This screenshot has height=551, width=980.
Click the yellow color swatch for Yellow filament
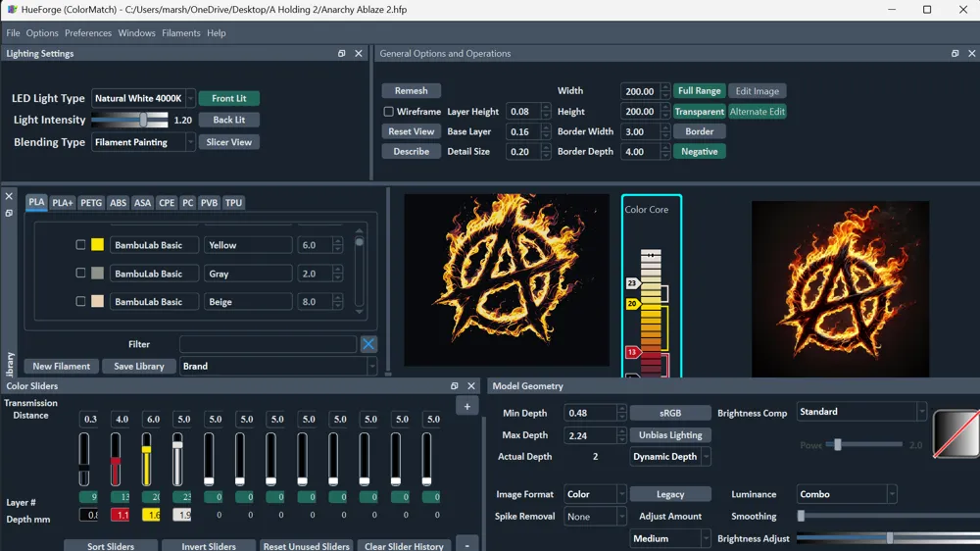(97, 244)
